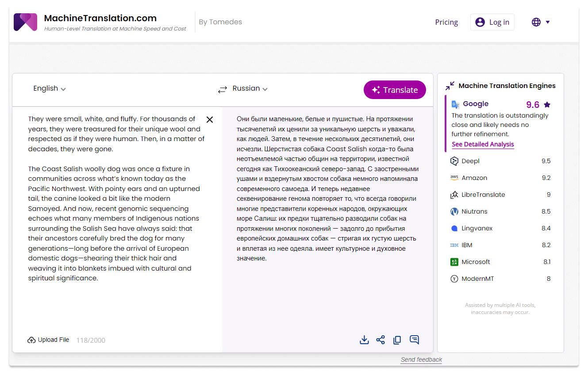The image size is (588, 371).
Task: Click By Tomedes text
Action: [220, 22]
